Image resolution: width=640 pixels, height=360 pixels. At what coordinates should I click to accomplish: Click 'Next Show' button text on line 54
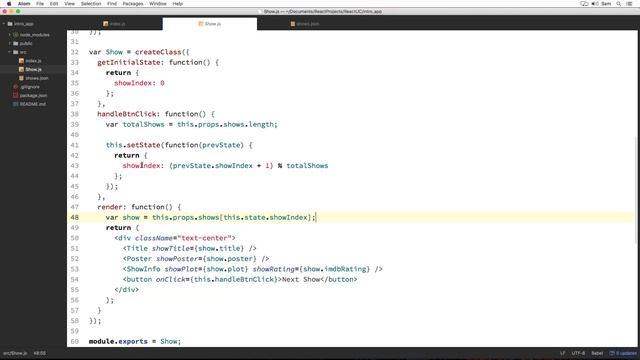click(x=301, y=280)
